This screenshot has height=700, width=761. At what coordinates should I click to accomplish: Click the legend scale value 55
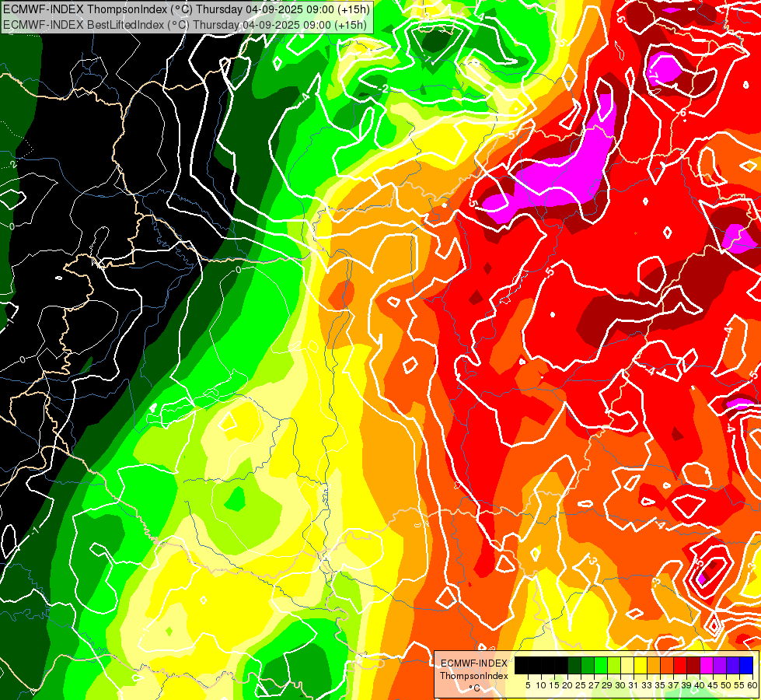(740, 685)
